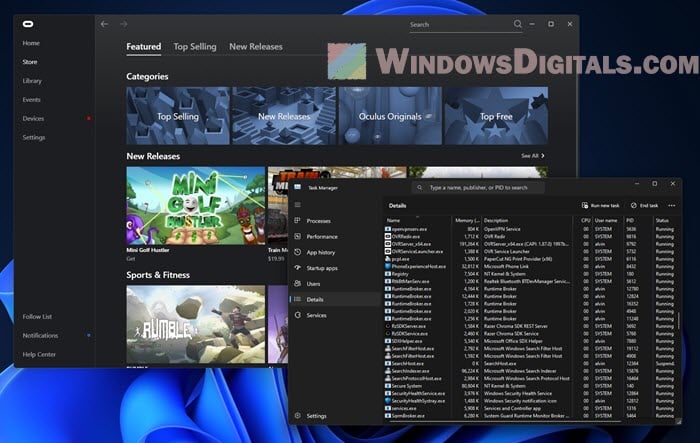This screenshot has height=443, width=700.
Task: Open Events in the Oculus sidebar
Action: pyautogui.click(x=31, y=100)
